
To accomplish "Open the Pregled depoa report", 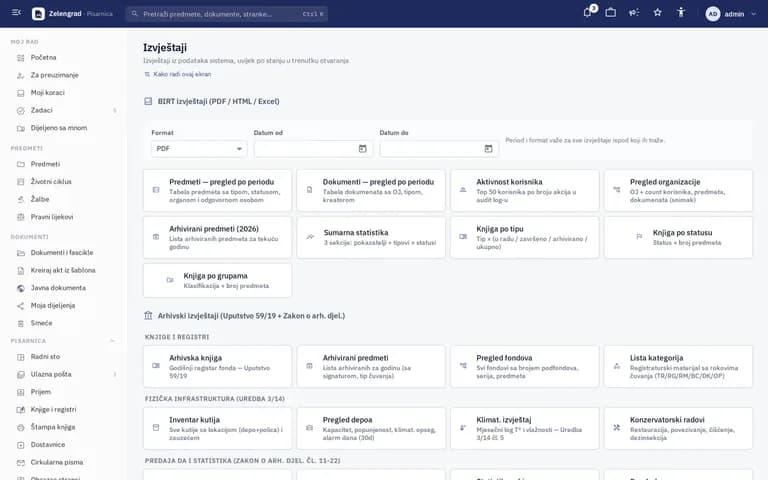I will click(x=371, y=429).
